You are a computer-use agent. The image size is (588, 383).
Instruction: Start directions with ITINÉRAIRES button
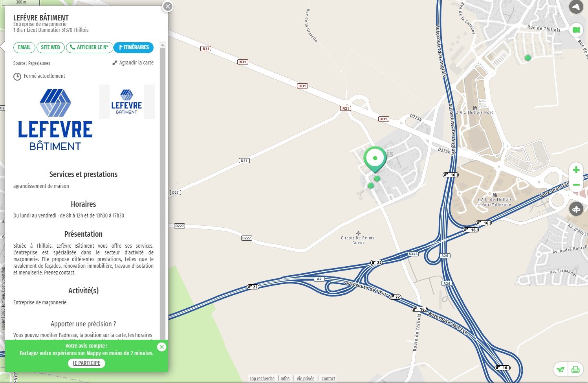[134, 47]
